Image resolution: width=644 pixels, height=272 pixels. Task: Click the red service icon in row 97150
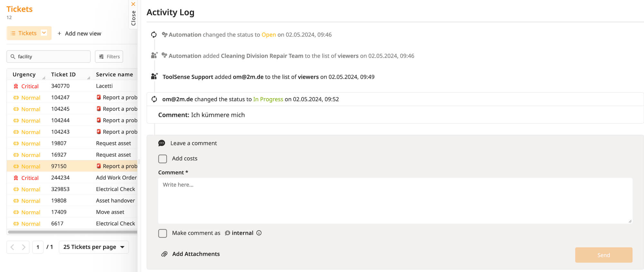coord(99,166)
